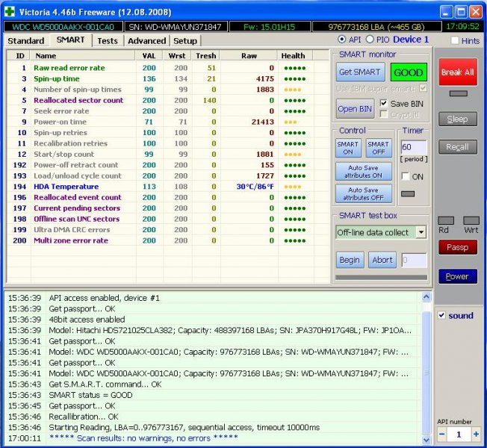Viewport: 487px width, 448px height.
Task: Expand the Off-line data collect dropdown
Action: pos(421,232)
